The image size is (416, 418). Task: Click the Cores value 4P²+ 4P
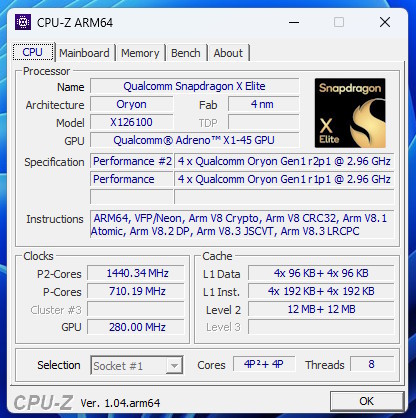point(264,364)
